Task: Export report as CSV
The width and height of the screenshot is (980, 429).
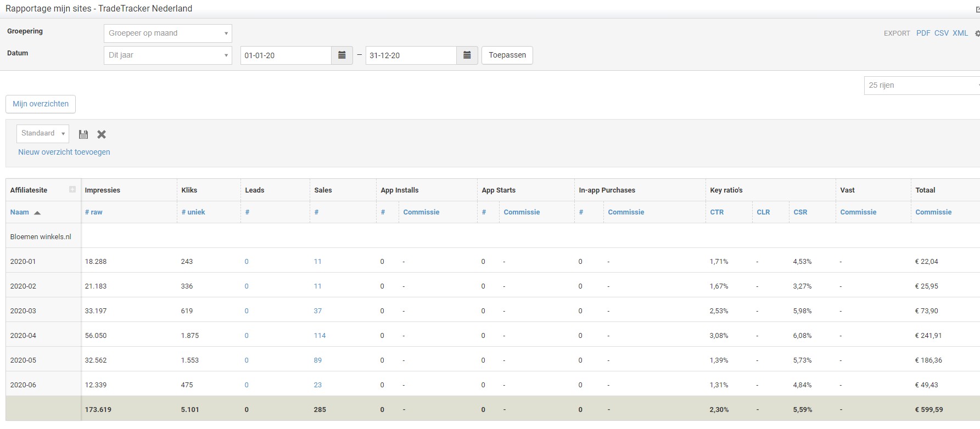Action: tap(942, 33)
